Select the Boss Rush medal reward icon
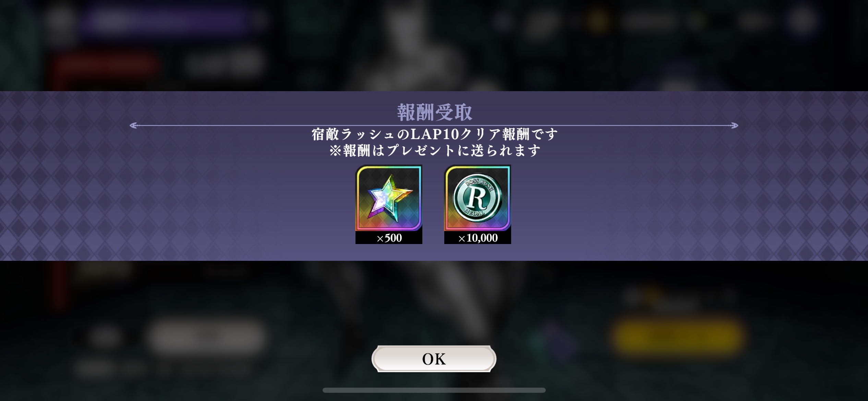 pos(478,198)
